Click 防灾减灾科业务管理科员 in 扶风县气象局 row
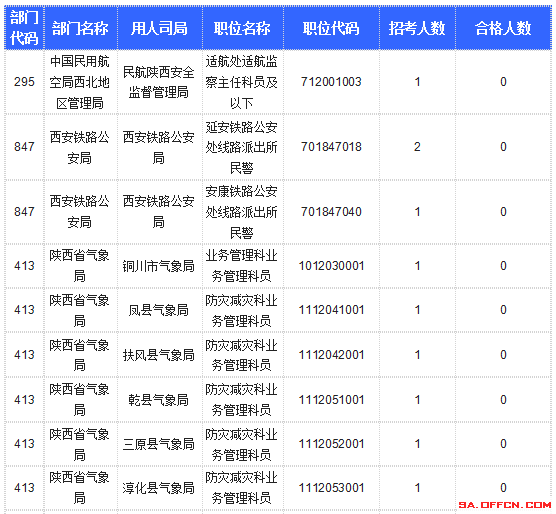556x514 pixels. point(242,355)
